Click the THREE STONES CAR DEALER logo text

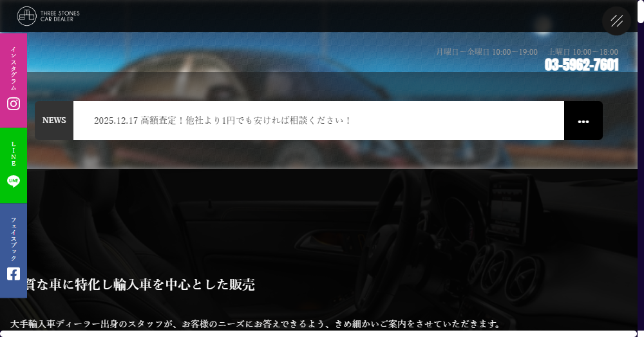tap(57, 16)
